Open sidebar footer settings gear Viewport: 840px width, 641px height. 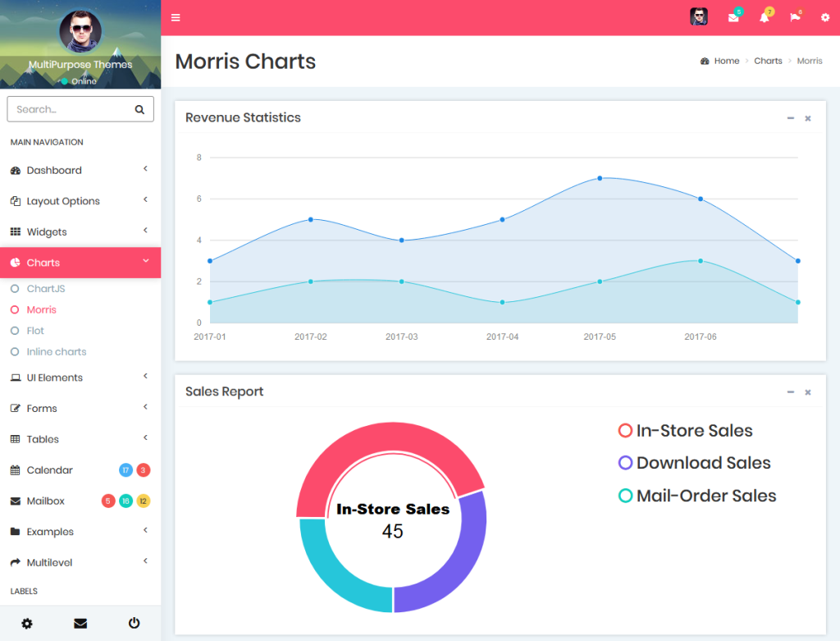pos(27,623)
